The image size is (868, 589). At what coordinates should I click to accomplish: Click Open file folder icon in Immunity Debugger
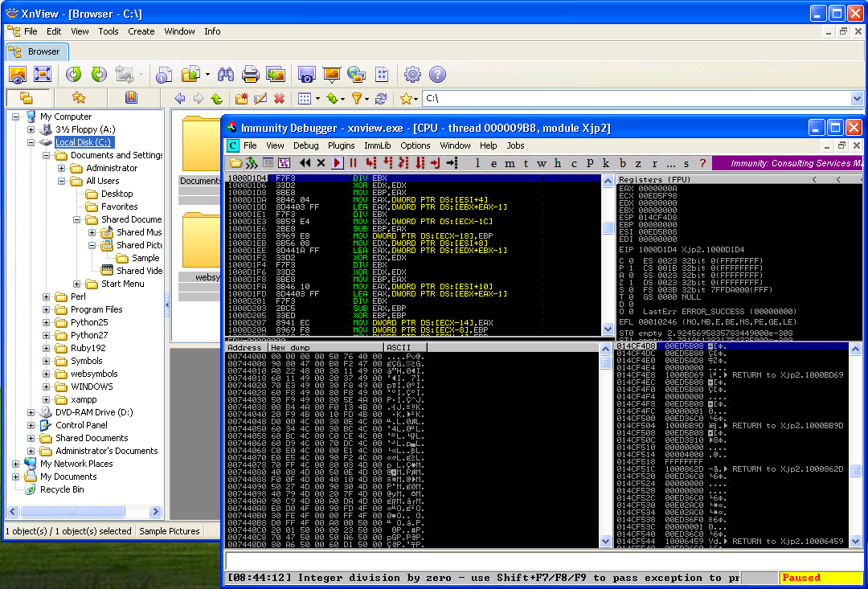click(235, 163)
